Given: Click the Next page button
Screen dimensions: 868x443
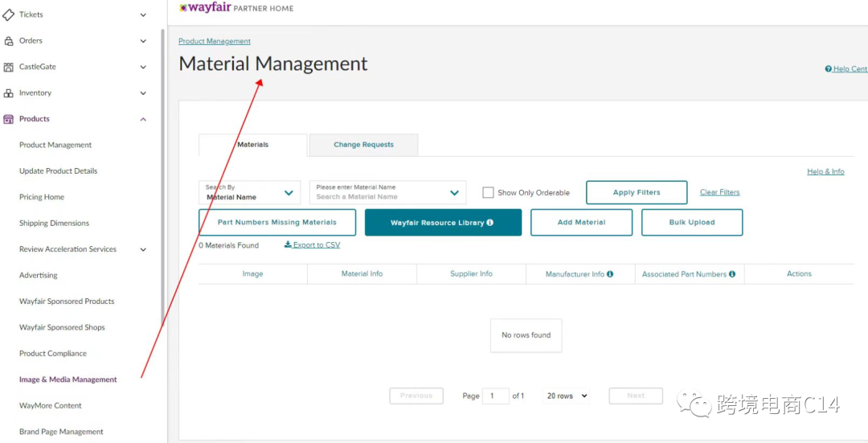Looking at the screenshot, I should point(636,396).
